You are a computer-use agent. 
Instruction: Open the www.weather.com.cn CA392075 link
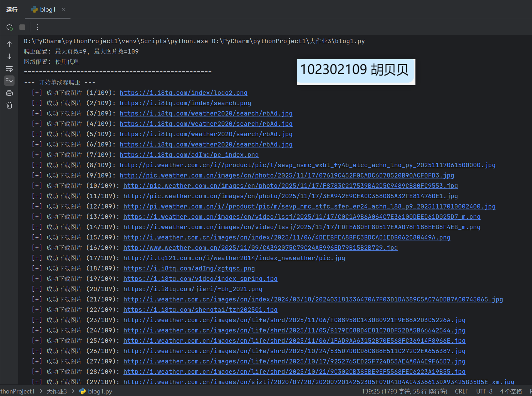261,248
